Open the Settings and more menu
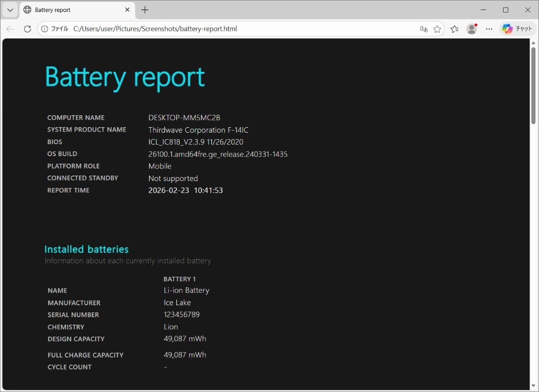This screenshot has width=539, height=392. coord(489,29)
